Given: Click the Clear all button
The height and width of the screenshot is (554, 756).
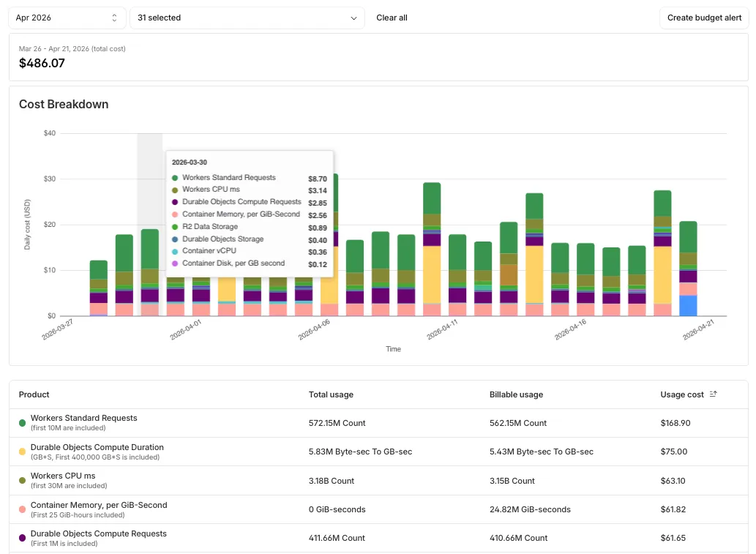Looking at the screenshot, I should click(392, 18).
